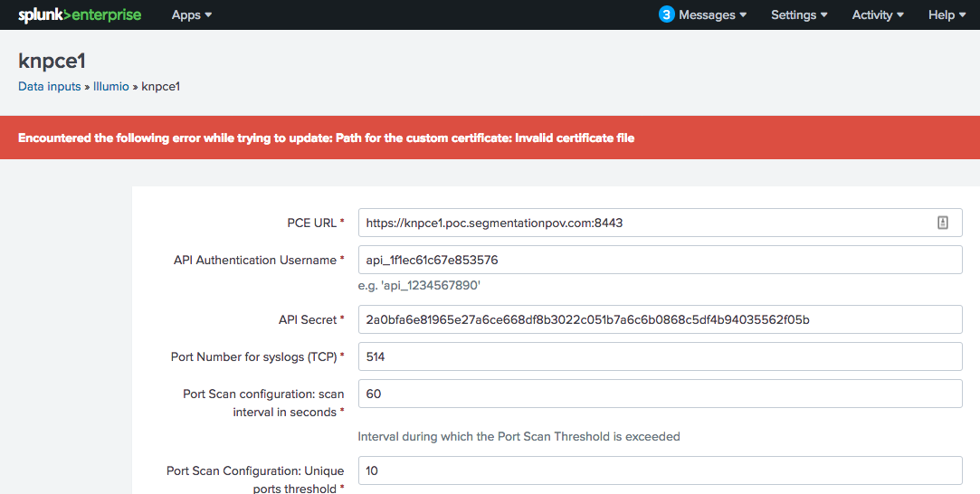Click the API Authentication Username label
This screenshot has height=494, width=980.
pos(259,260)
